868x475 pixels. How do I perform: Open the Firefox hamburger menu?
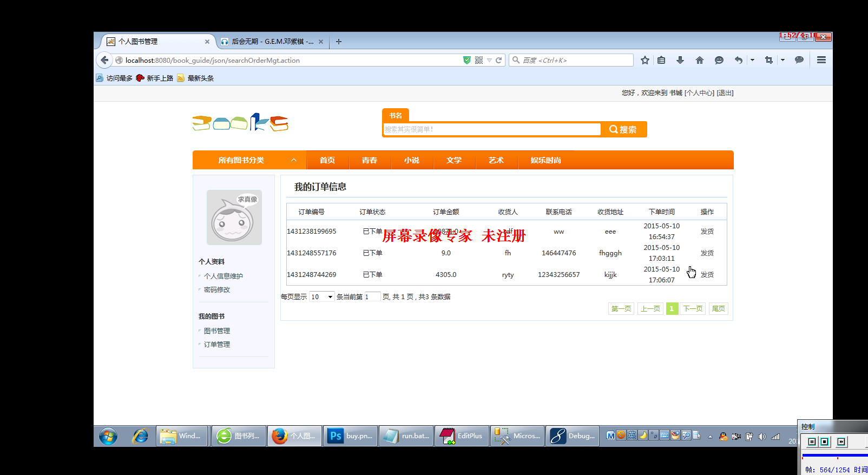pyautogui.click(x=821, y=60)
